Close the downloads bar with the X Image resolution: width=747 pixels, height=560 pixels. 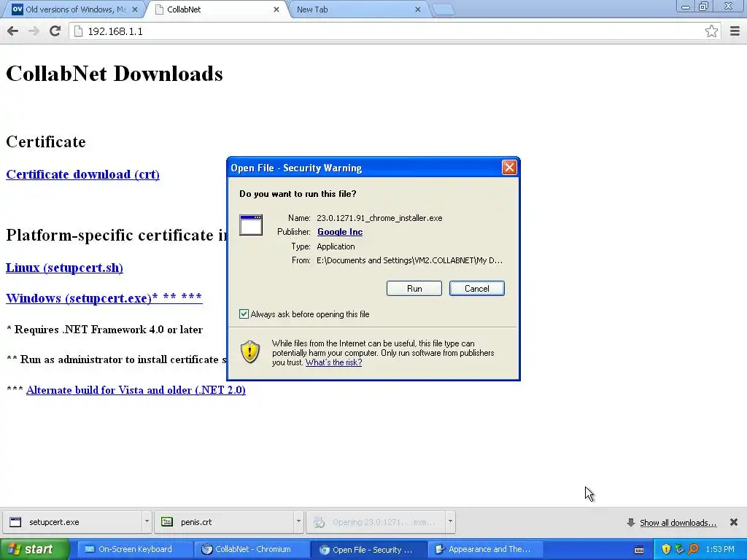pyautogui.click(x=734, y=522)
